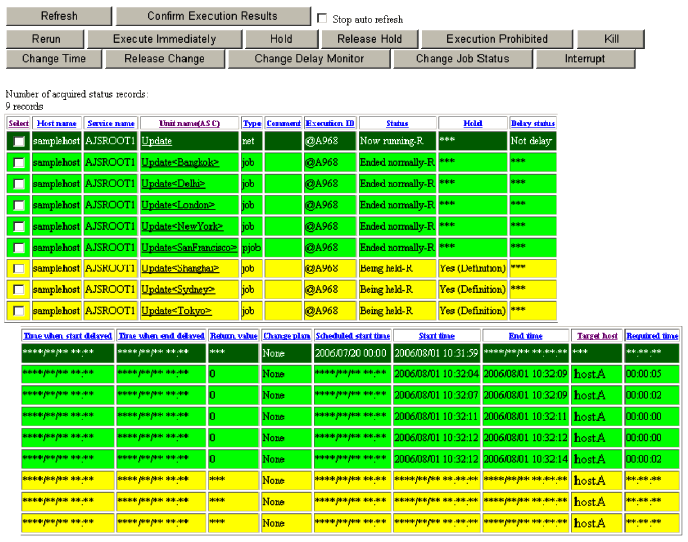Viewport: 688px width, 542px height.
Task: Click the Release Hold button
Action: click(369, 39)
